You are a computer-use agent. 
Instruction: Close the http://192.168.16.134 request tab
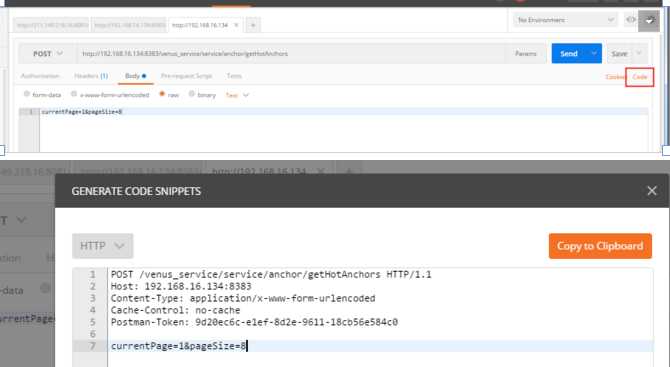tap(236, 25)
